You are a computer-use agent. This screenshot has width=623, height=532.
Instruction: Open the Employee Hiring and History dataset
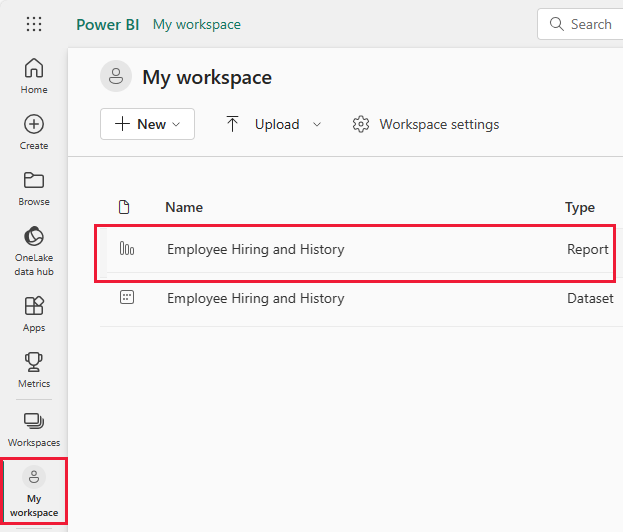(255, 298)
